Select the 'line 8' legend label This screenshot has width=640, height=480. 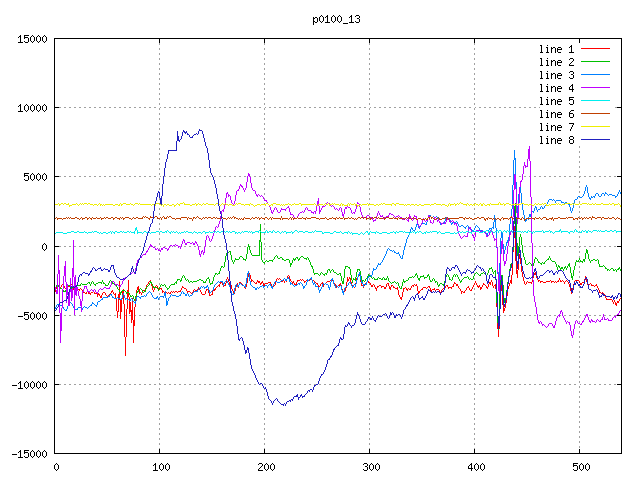(x=556, y=140)
